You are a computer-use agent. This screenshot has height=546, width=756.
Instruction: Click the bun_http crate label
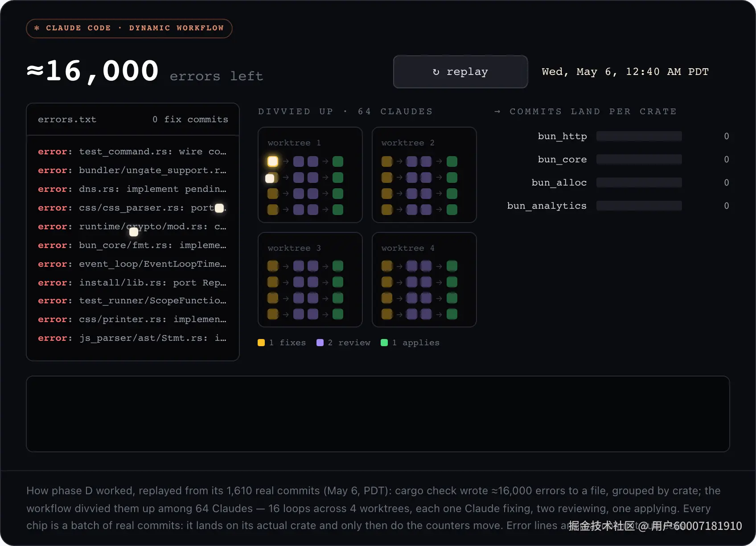click(562, 136)
